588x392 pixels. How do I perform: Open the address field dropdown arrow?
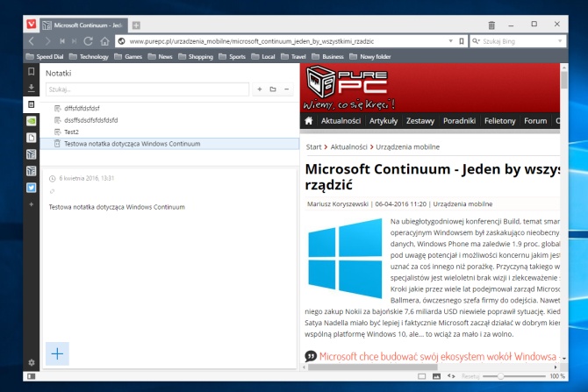point(451,41)
